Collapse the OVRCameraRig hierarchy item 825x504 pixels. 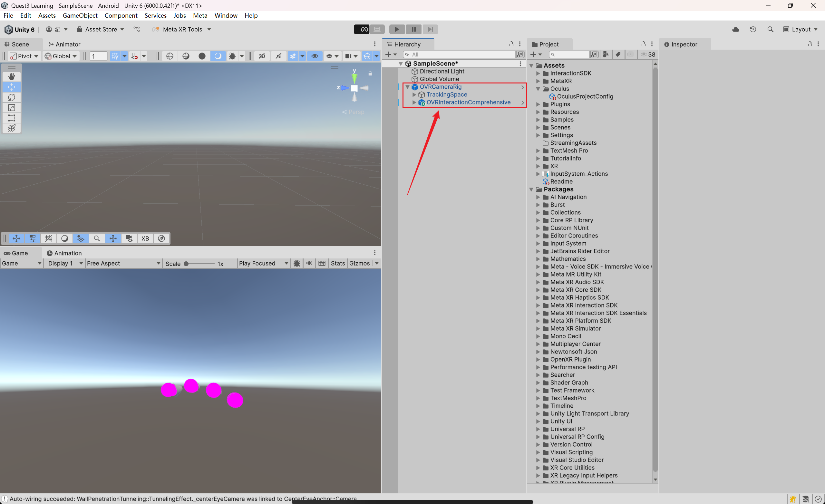(x=407, y=87)
